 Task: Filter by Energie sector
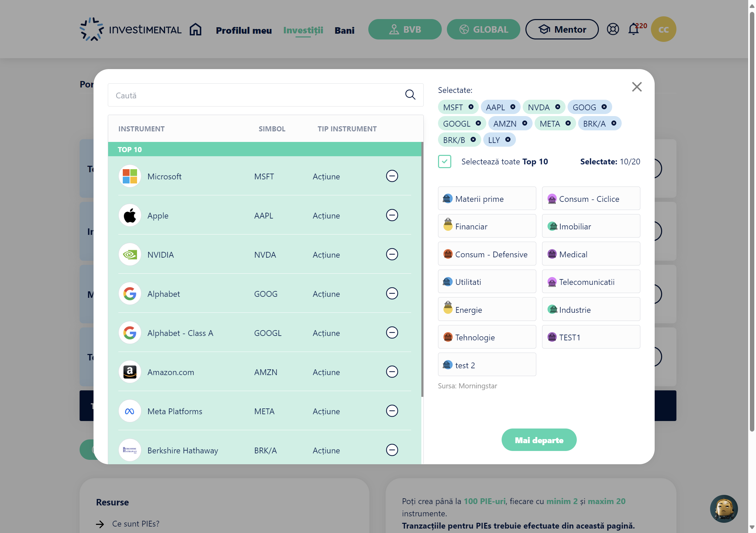487,309
